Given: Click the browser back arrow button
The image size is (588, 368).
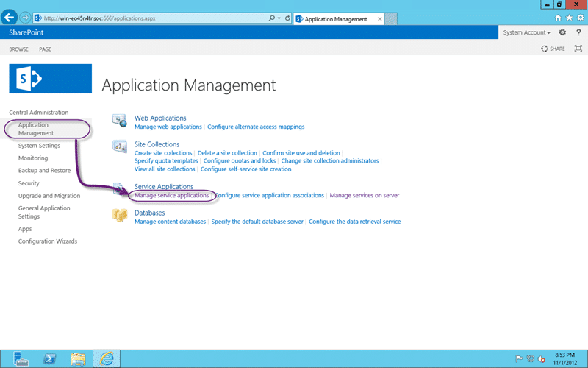Looking at the screenshot, I should [9, 17].
